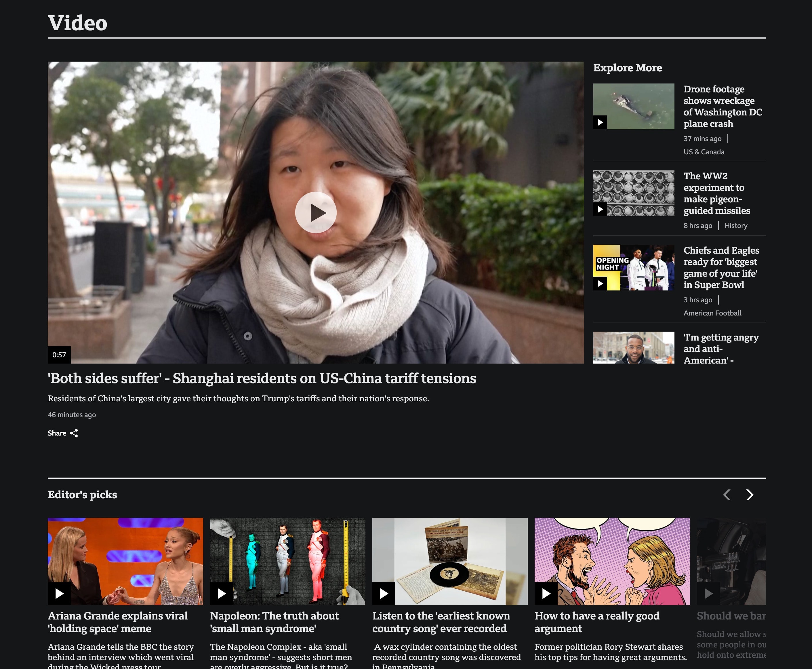Play the Napoleon small man syndrome video
The width and height of the screenshot is (812, 669).
point(221,594)
